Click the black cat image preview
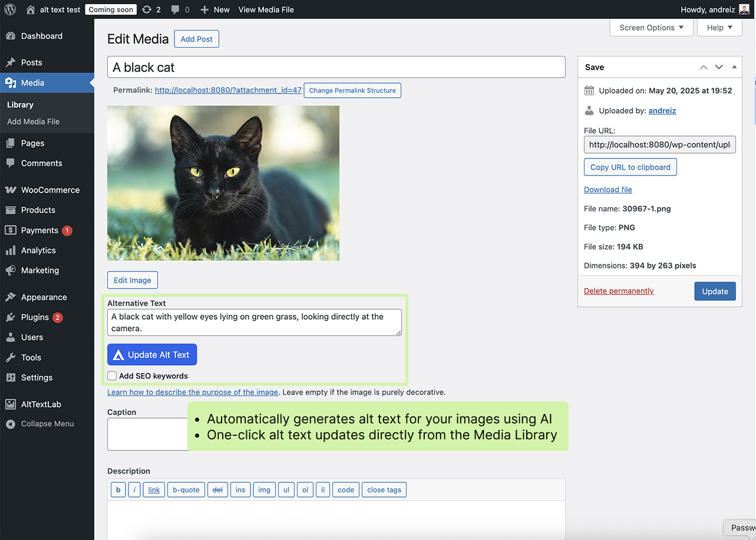 tap(223, 183)
